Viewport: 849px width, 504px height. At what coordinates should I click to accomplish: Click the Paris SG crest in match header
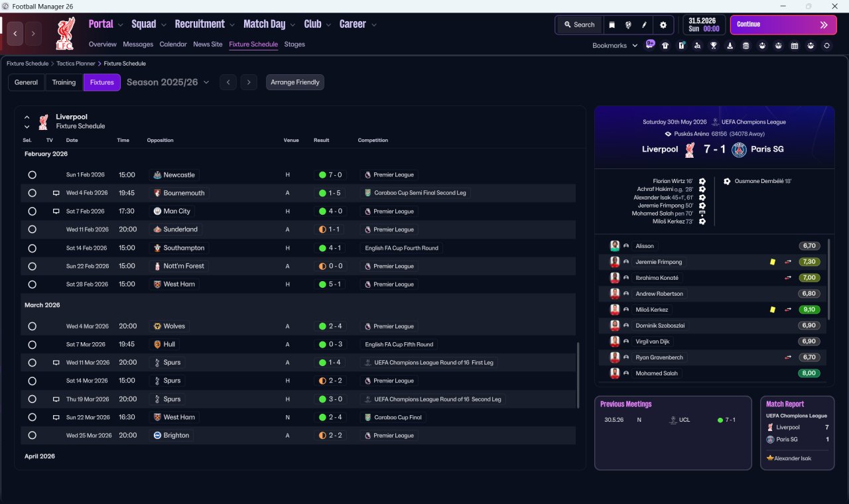pyautogui.click(x=739, y=149)
